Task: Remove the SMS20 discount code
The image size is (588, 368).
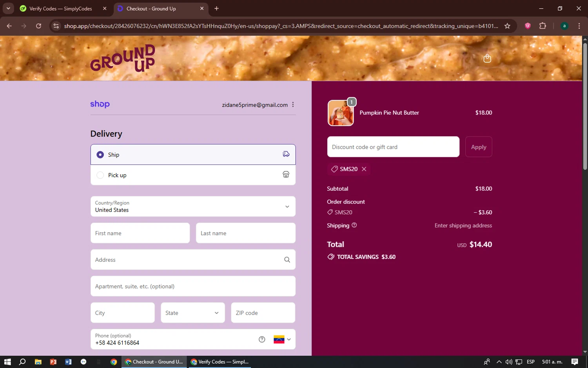Action: click(x=364, y=169)
